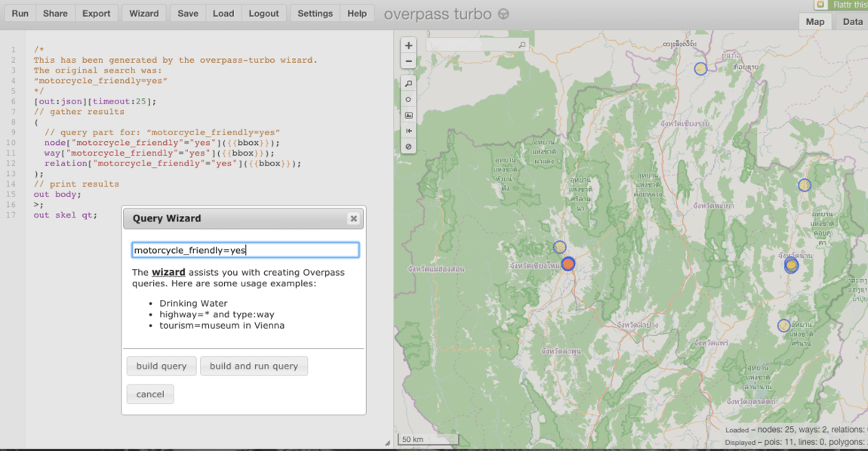
Task: Click the magnifier icon in the map search box
Action: 522,45
